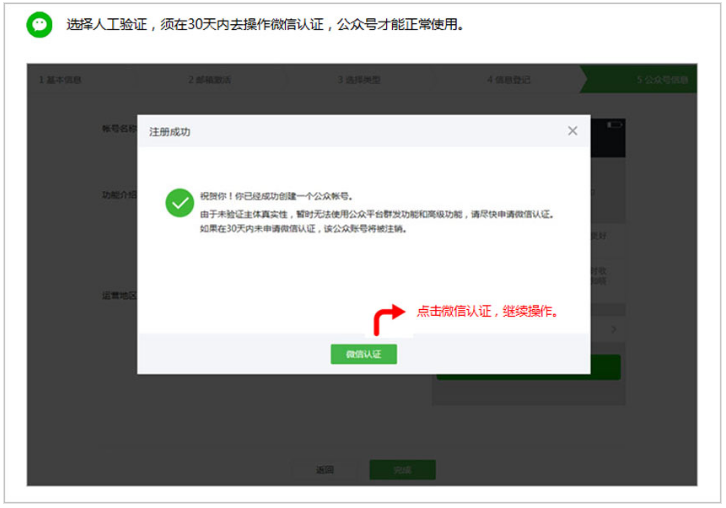Click the chevron arrow in the phone preview
Screen dimensions: 726x508
613,329
